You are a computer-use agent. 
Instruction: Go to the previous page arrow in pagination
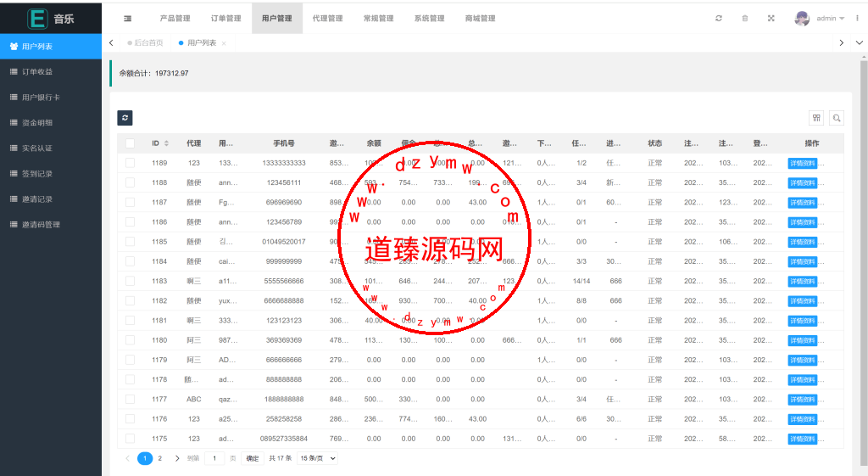(x=127, y=458)
